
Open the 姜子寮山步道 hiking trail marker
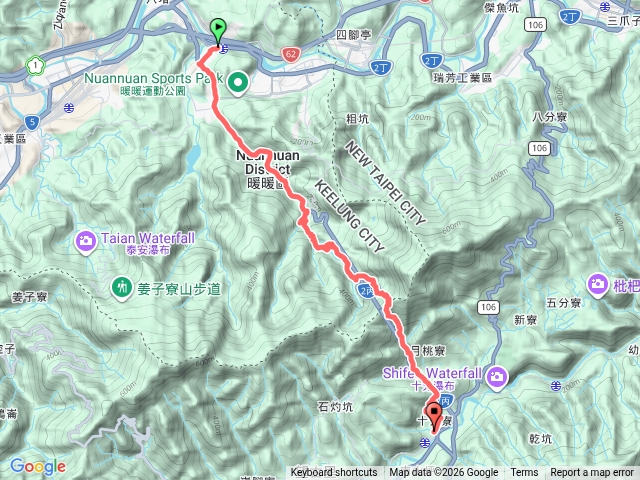tap(121, 289)
